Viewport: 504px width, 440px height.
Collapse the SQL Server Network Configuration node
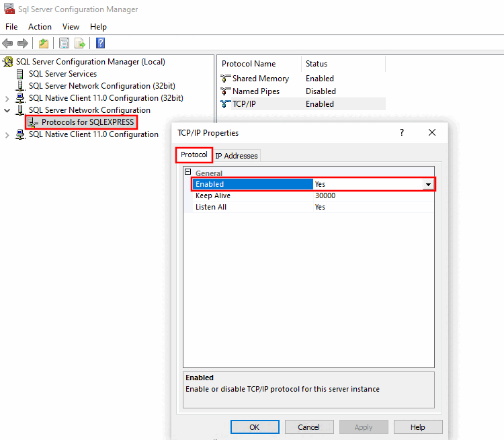(x=7, y=110)
